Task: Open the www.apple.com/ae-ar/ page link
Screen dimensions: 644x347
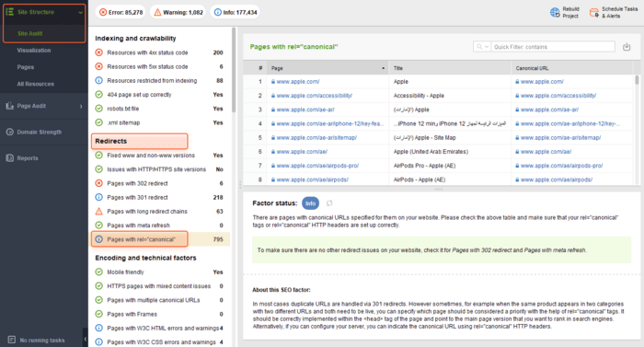Action: click(x=305, y=110)
